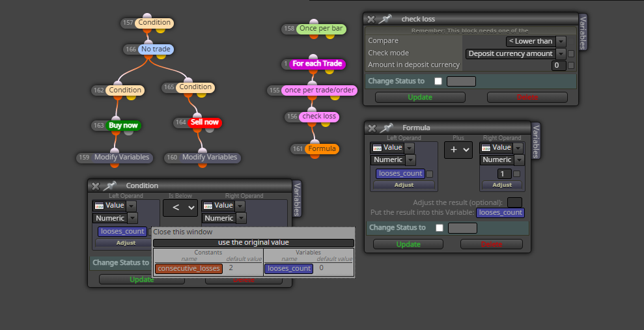Toggle checkbox beside Formula right value 1
Screen dimensions: 644x330
coord(516,174)
